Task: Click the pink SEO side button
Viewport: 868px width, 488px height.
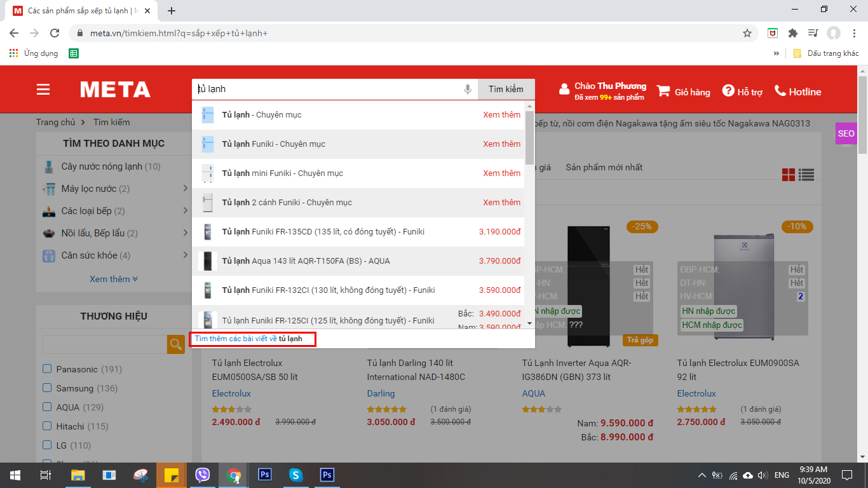Action: (846, 133)
